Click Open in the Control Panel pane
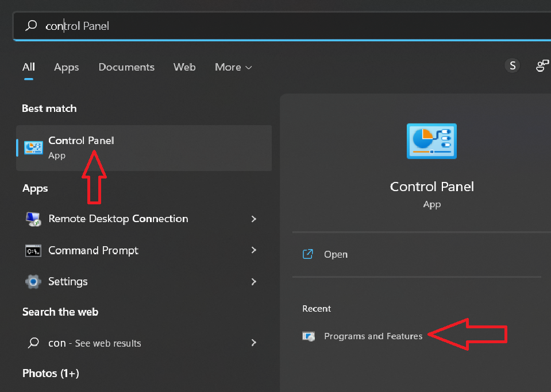 (336, 254)
